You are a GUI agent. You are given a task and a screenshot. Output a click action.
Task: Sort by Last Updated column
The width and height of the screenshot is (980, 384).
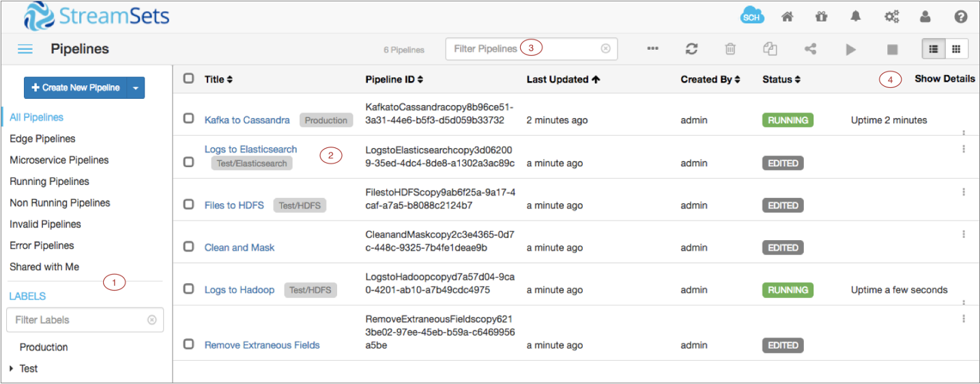(x=563, y=79)
